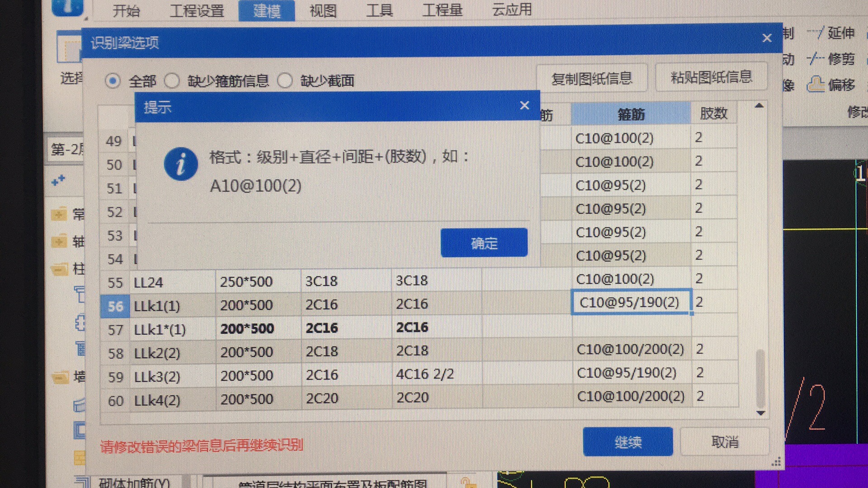Edit the stirrup field C10@95/190(2) in row 56
This screenshot has height=488, width=868.
631,302
